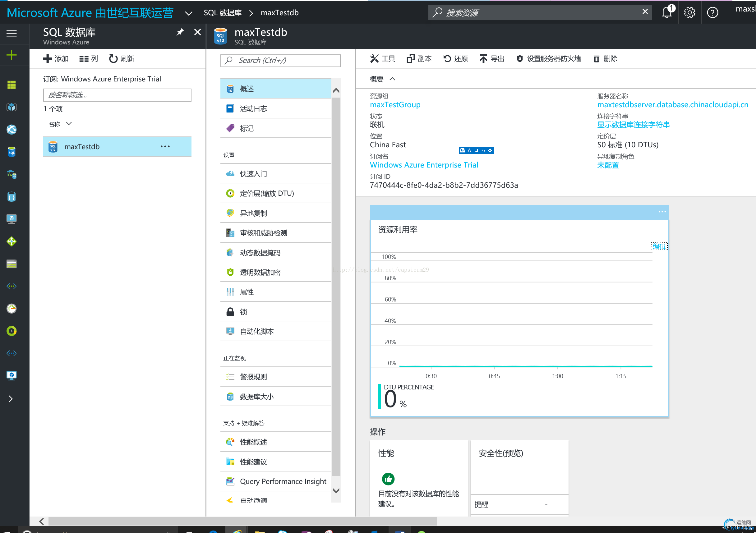The height and width of the screenshot is (533, 756).
Task: Pin the SQL 数据库 blade
Action: click(180, 32)
